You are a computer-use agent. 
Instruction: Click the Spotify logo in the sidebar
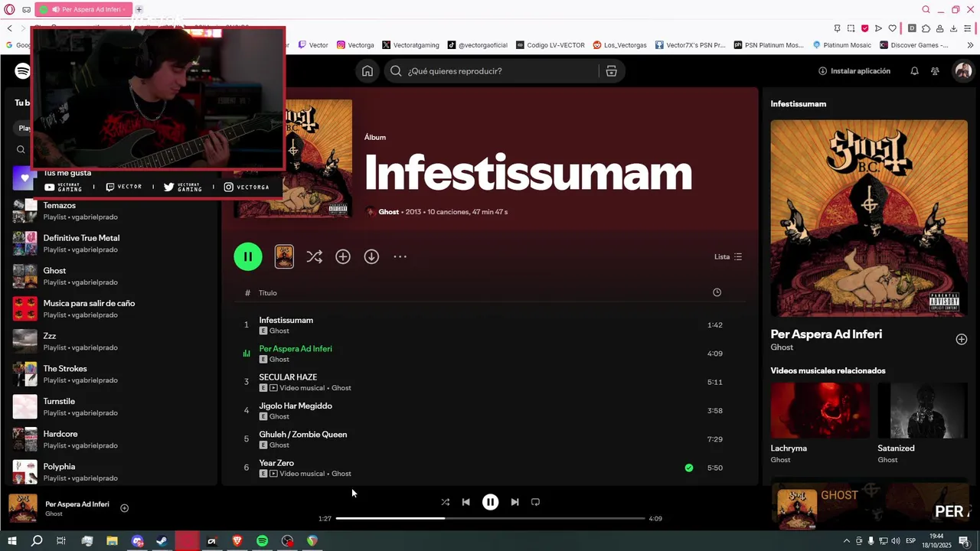[22, 71]
